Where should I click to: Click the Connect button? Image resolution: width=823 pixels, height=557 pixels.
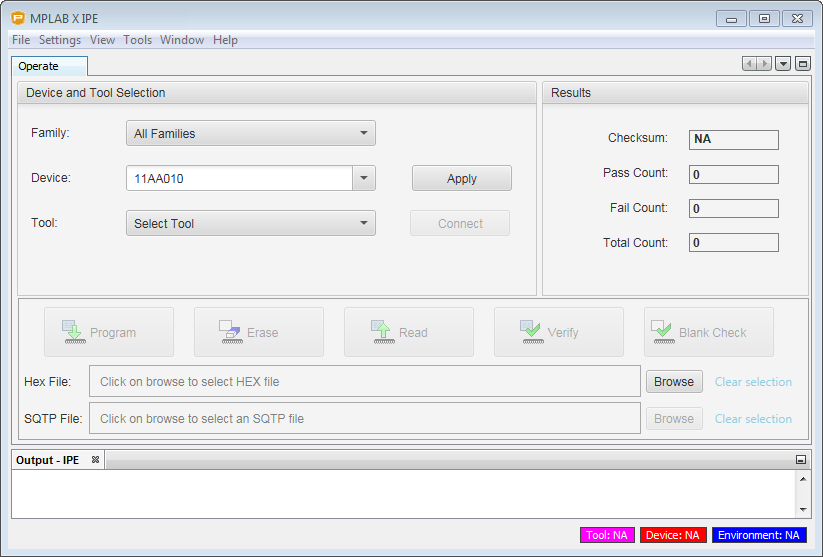460,223
